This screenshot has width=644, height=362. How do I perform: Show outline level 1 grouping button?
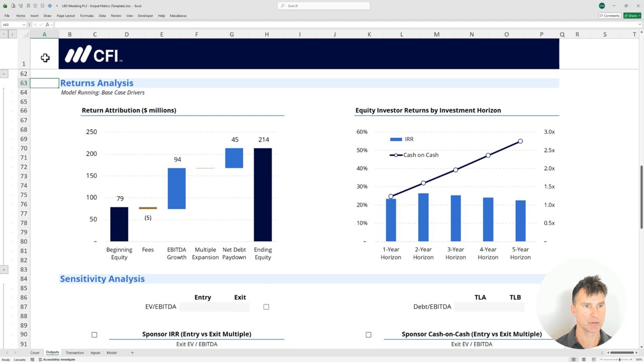tap(4, 34)
